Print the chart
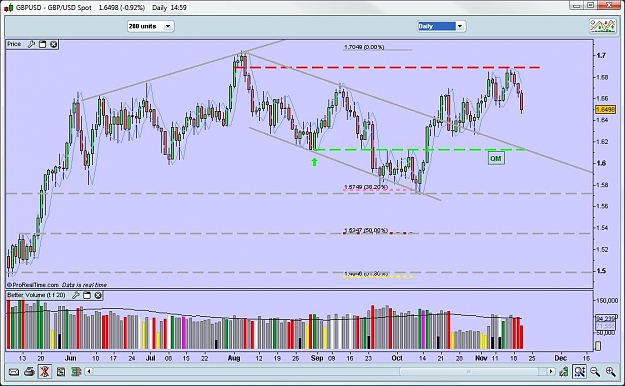The image size is (625, 386). 29,372
